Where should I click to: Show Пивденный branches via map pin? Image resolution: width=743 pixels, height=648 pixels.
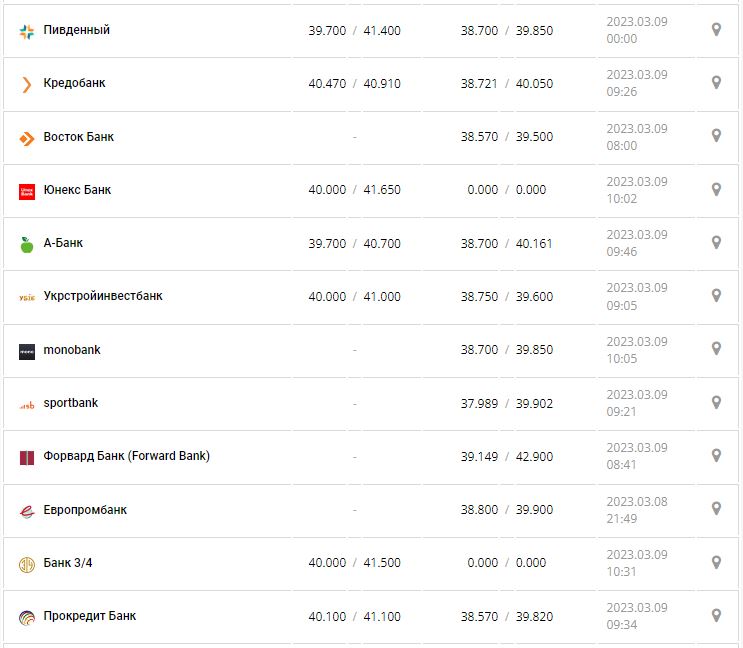(716, 30)
